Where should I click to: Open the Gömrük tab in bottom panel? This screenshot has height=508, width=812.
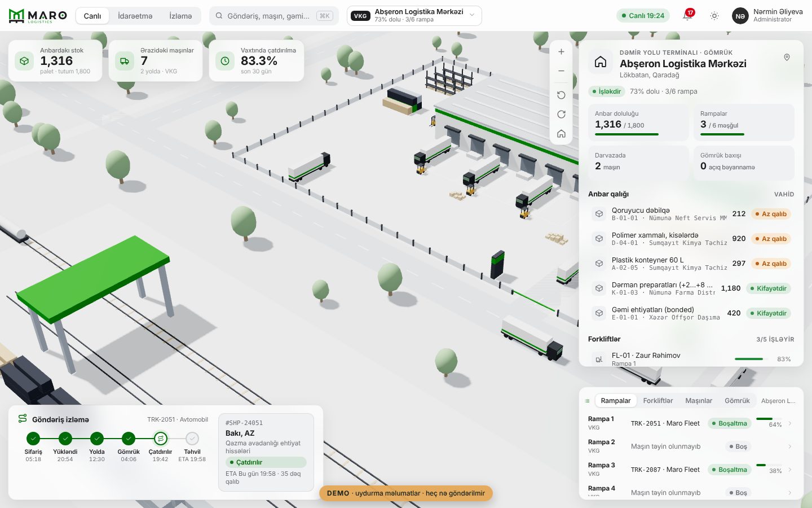(x=737, y=401)
